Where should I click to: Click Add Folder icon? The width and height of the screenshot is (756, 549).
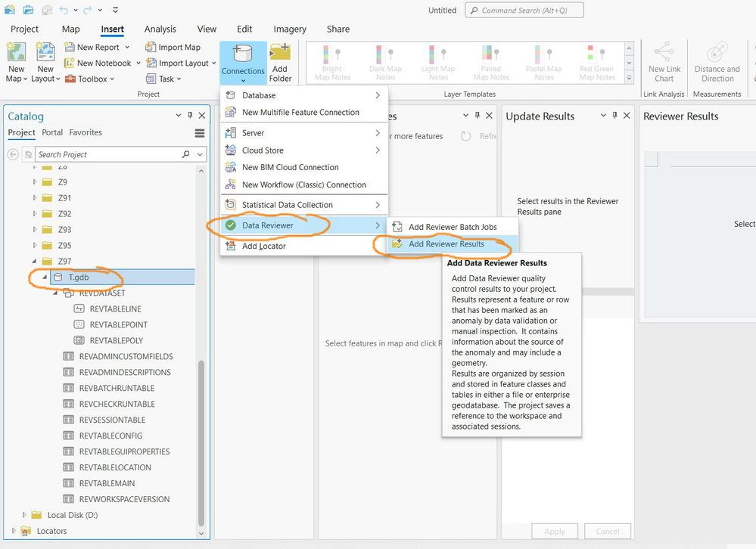(x=280, y=52)
